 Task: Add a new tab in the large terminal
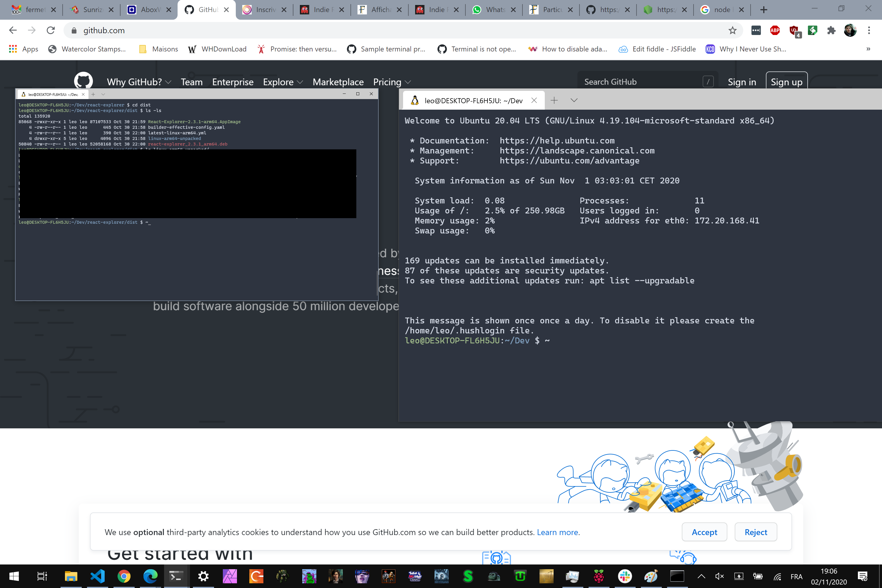554,100
